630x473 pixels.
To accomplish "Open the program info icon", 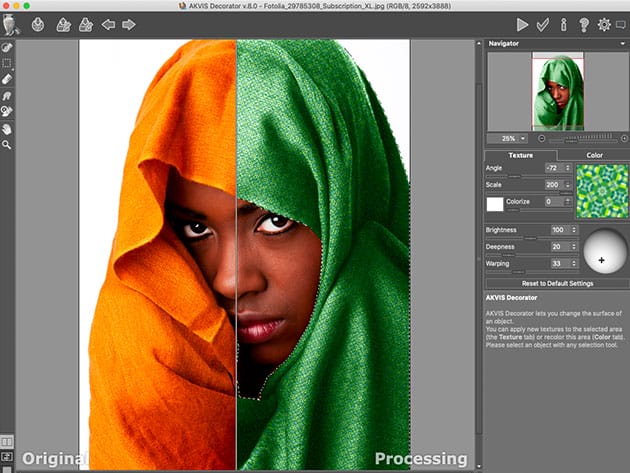I will tap(563, 24).
